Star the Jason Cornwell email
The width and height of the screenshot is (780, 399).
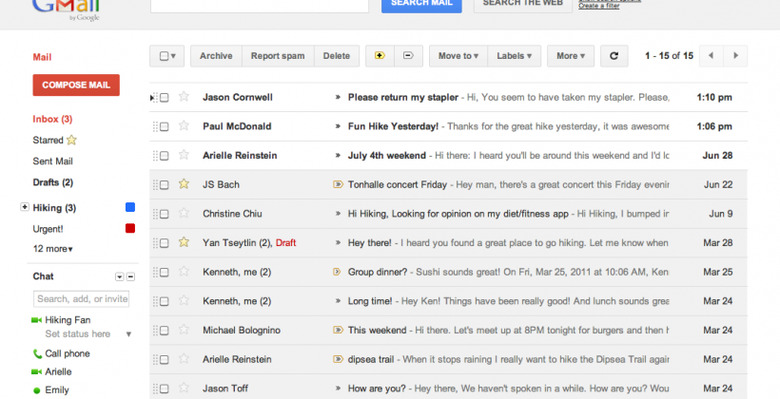pos(184,97)
